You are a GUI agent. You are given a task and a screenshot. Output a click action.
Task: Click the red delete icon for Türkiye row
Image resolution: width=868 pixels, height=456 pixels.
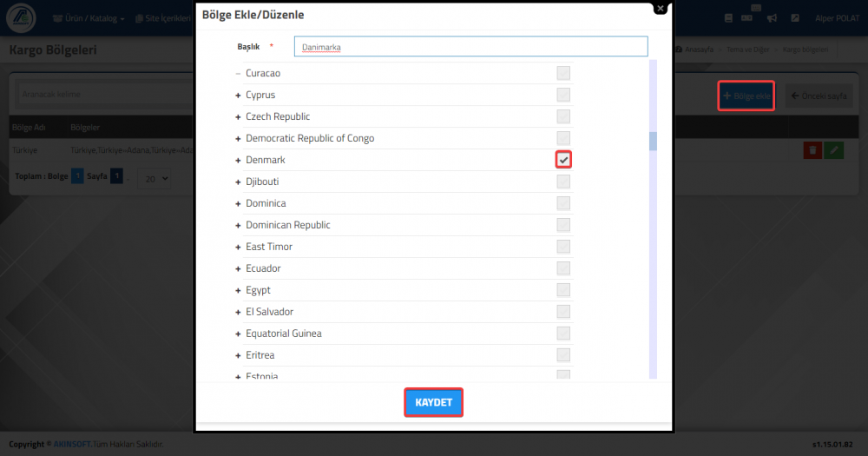click(x=812, y=150)
